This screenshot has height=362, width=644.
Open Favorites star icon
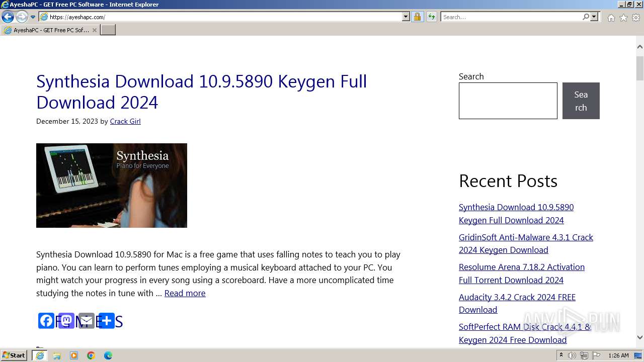coord(623,18)
